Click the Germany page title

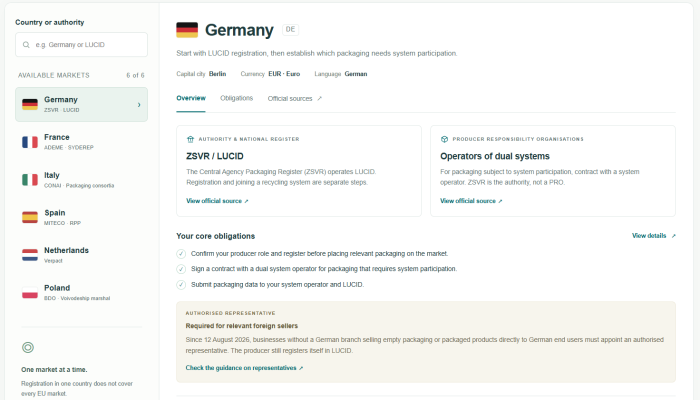tap(239, 30)
